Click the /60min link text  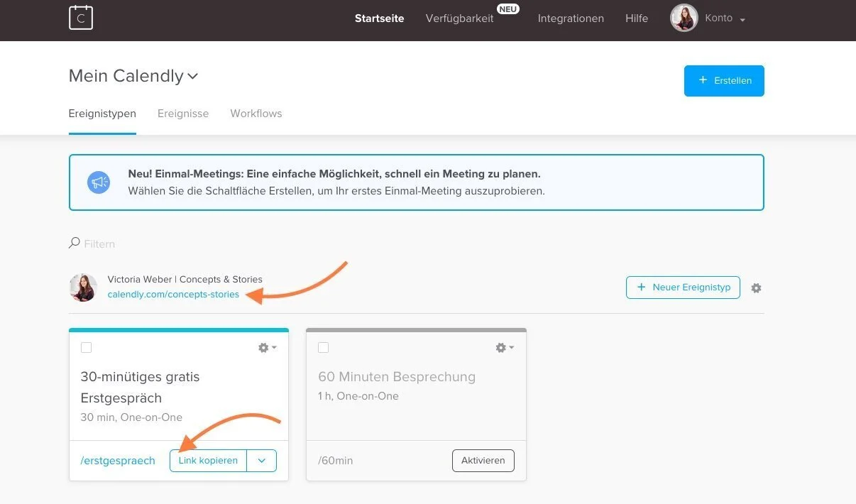pos(335,461)
